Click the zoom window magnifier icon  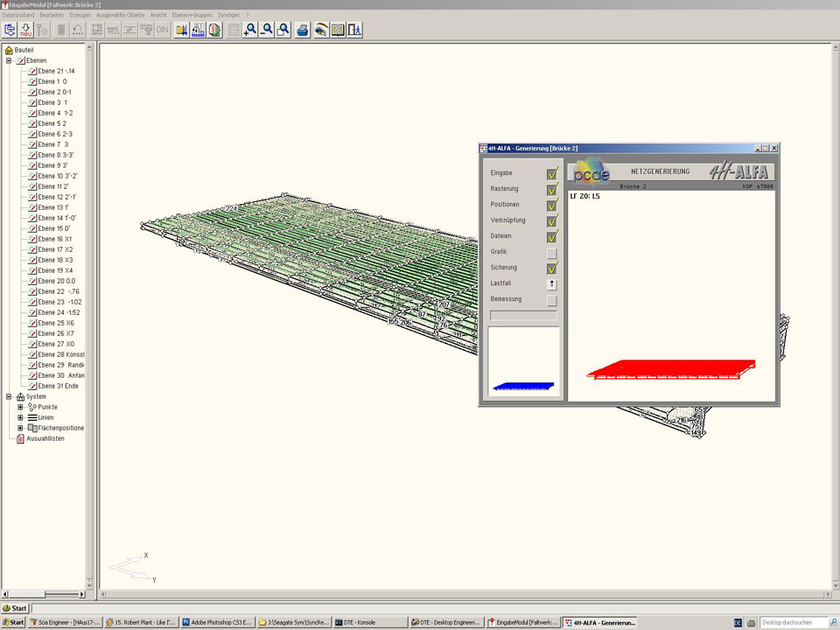[283, 30]
